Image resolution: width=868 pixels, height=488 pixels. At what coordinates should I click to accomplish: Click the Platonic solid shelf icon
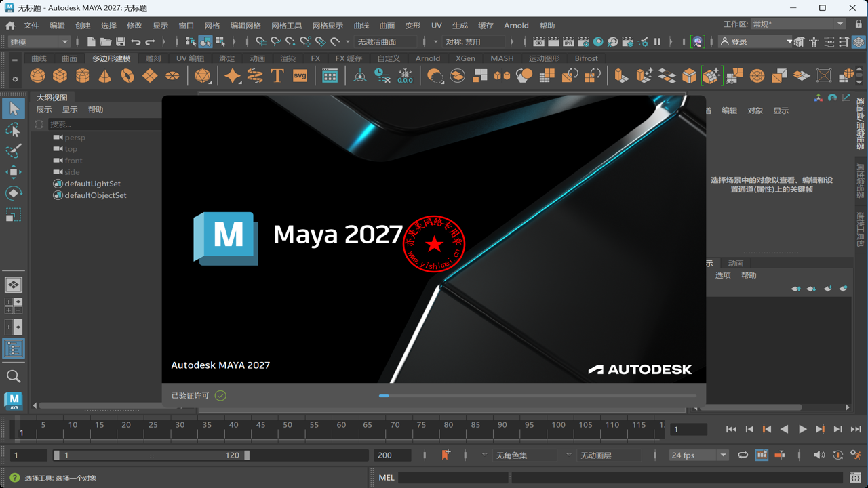click(202, 76)
